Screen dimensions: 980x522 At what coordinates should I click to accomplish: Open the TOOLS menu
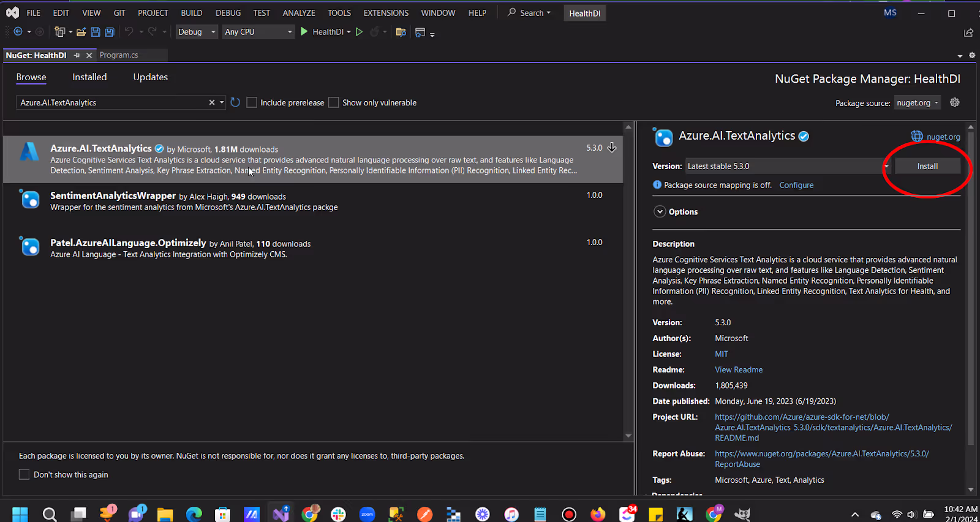click(339, 13)
